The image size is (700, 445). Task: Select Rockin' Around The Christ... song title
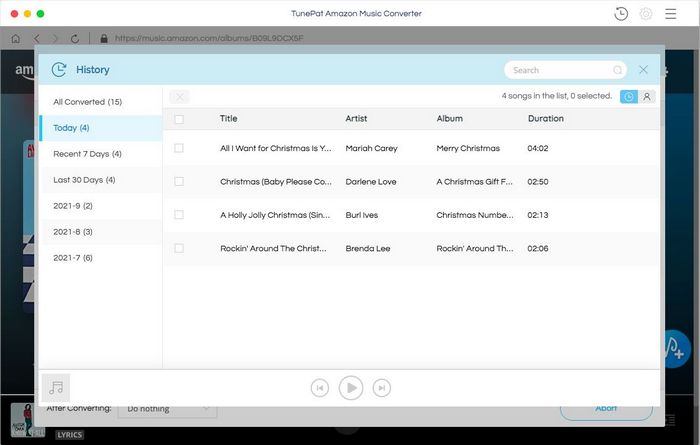click(273, 249)
